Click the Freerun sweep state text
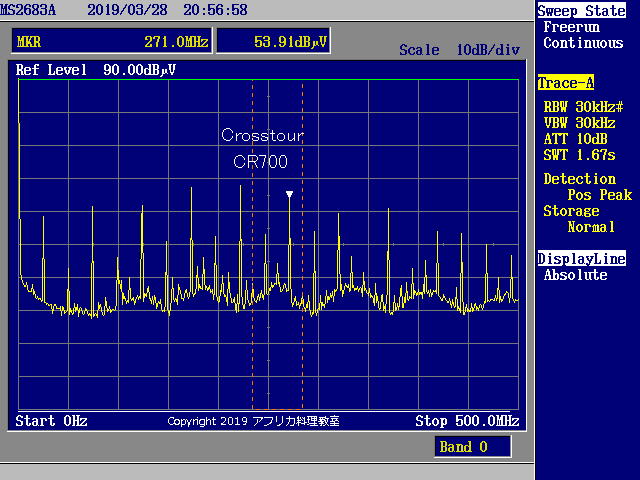The width and height of the screenshot is (640, 480). point(571,27)
